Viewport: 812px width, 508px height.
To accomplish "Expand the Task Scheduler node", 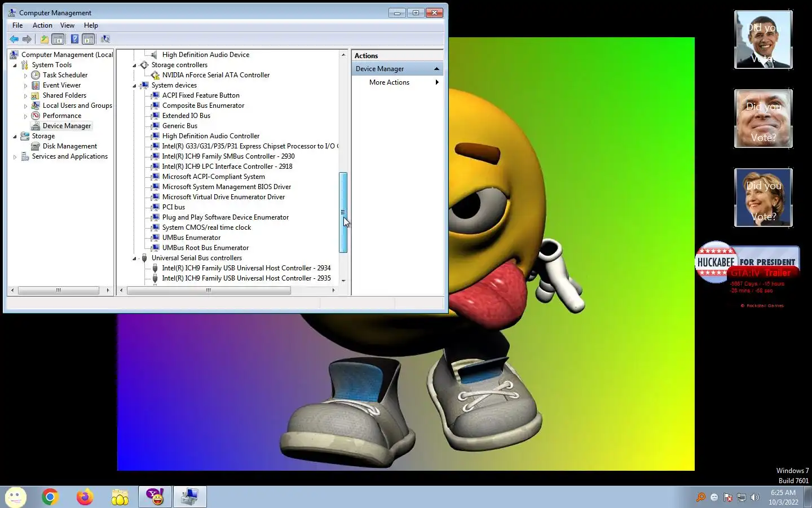I will pyautogui.click(x=25, y=76).
